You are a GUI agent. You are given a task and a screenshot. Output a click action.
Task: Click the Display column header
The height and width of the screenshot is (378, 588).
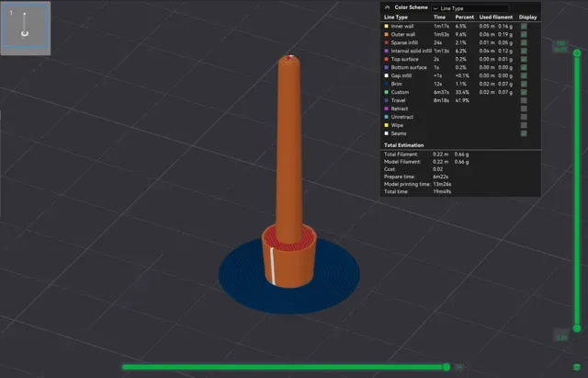pos(527,17)
